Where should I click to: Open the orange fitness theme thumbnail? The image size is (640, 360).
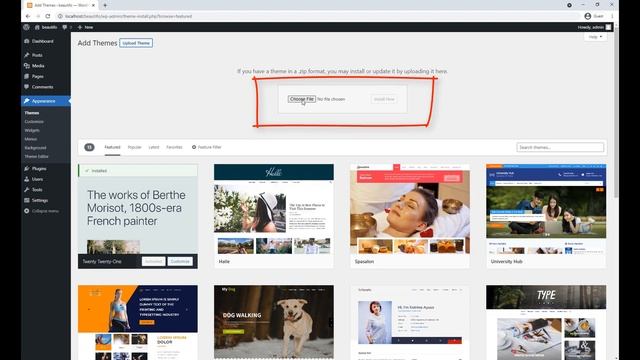coord(138,322)
